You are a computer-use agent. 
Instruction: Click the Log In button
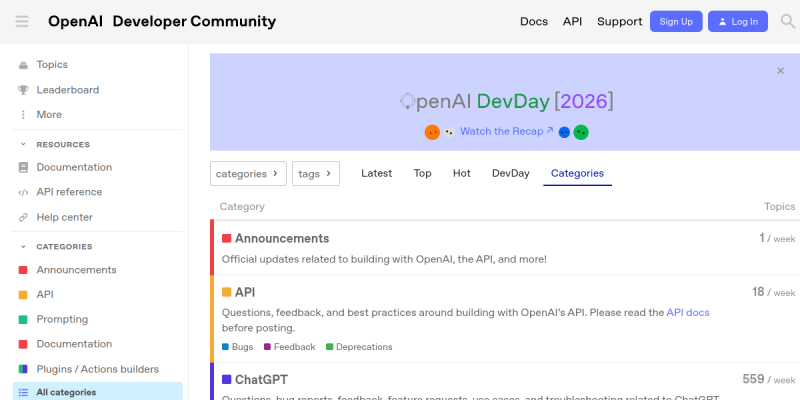(738, 21)
